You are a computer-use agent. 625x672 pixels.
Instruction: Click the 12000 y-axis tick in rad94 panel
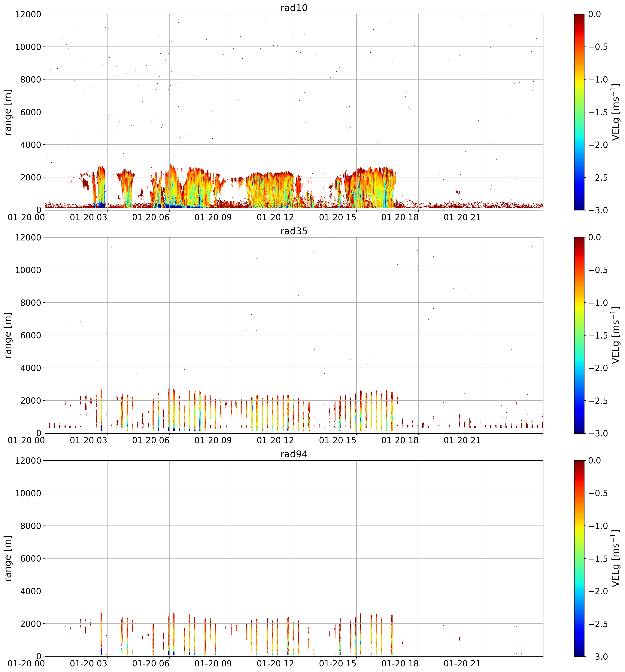coord(28,461)
